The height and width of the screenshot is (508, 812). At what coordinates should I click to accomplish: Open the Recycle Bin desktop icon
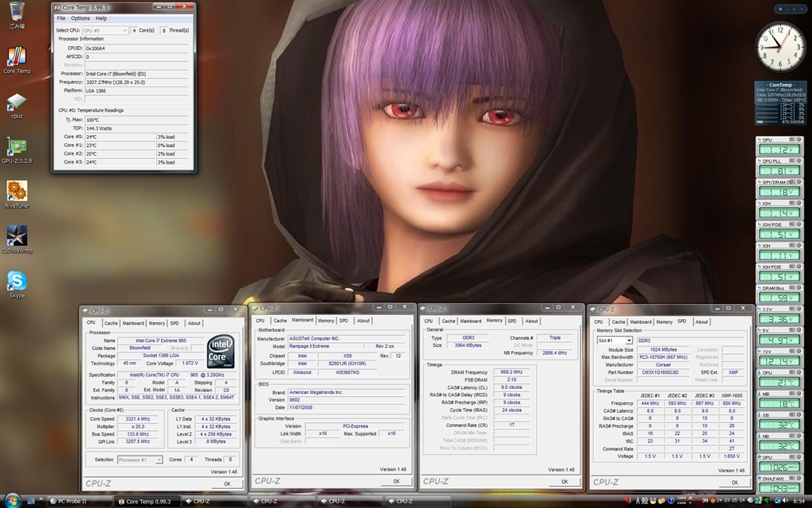pos(16,13)
